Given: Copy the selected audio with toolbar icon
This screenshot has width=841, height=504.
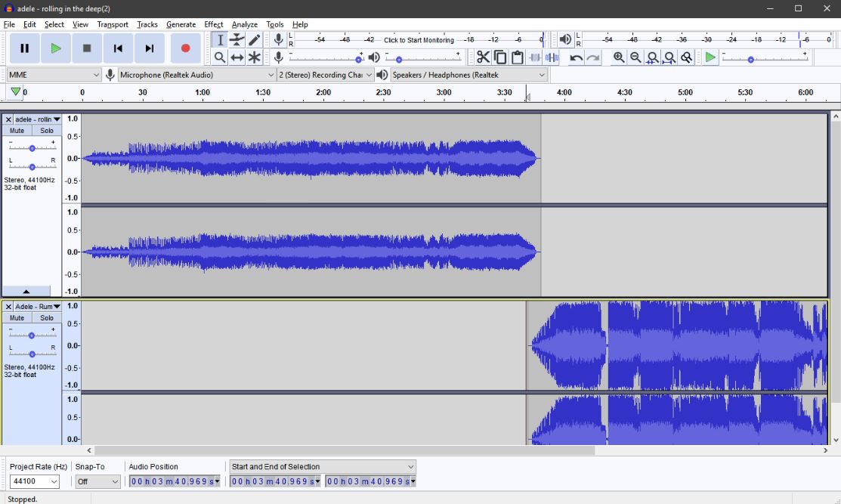Looking at the screenshot, I should coord(500,57).
